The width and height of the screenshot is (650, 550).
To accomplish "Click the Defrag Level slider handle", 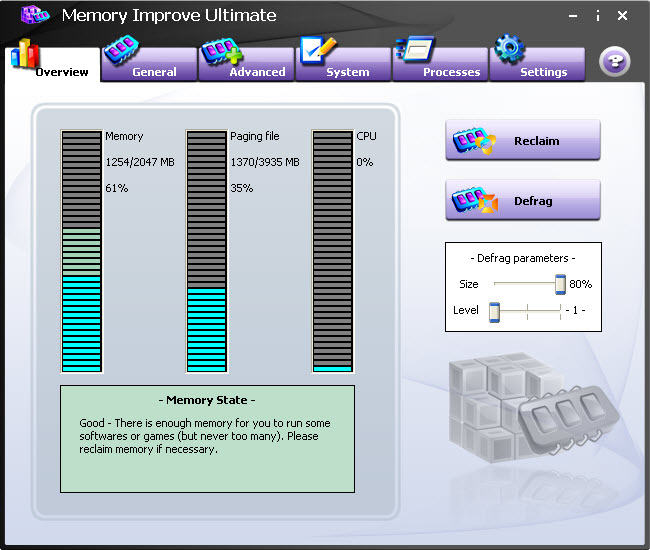I will 494,311.
